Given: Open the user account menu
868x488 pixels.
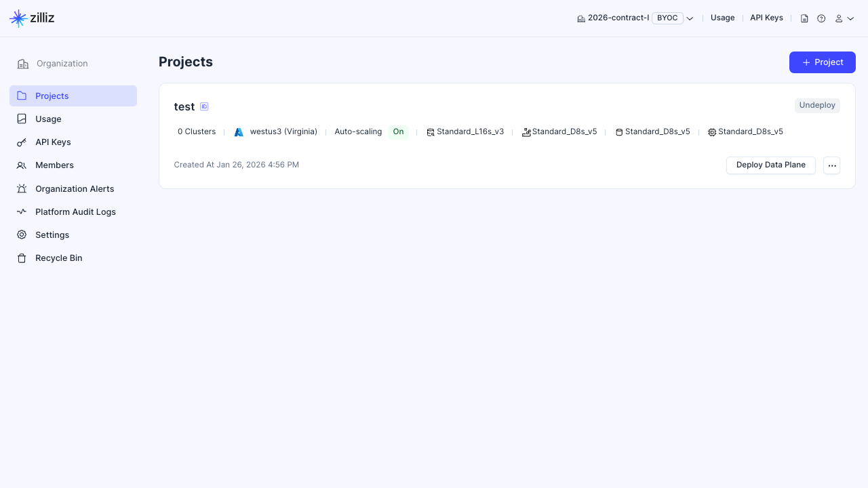Looking at the screenshot, I should click(x=844, y=18).
